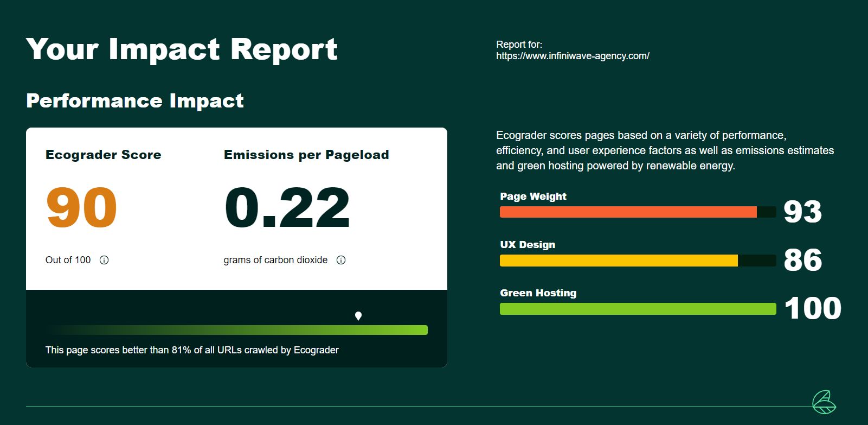Screen dimensions: 868x425
Task: Open the infiniwave-agency.com report URL
Action: tap(573, 56)
